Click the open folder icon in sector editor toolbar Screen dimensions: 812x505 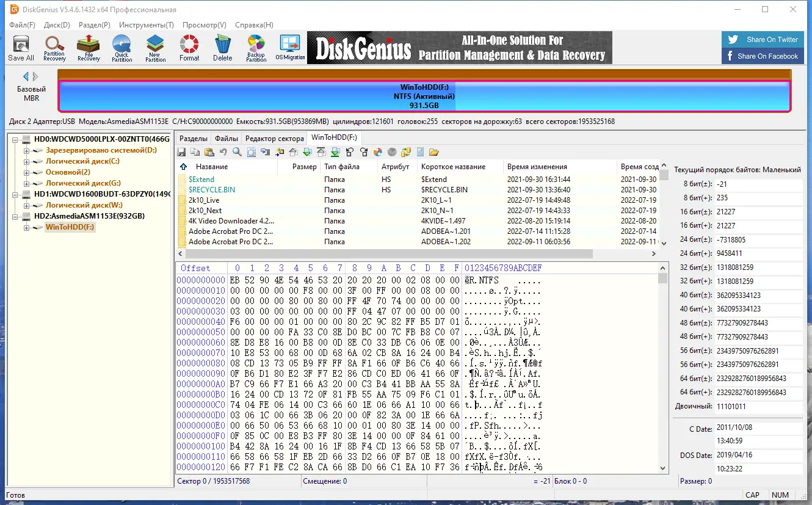434,152
